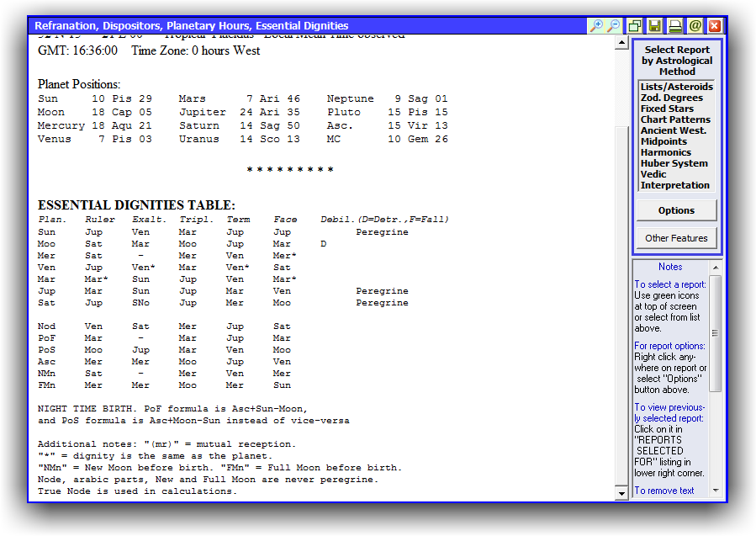Image resolution: width=756 pixels, height=536 pixels.
Task: Choose Harmonics in the method list
Action: [x=665, y=152]
